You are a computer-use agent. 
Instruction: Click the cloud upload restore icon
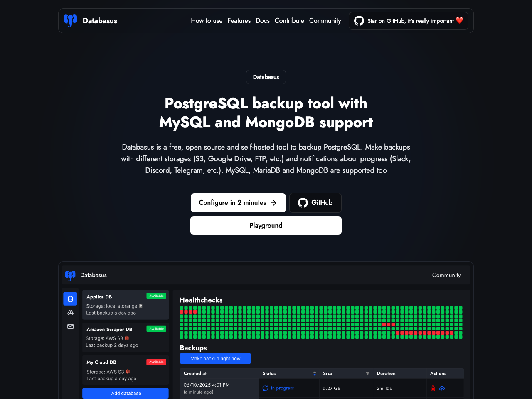coord(442,388)
